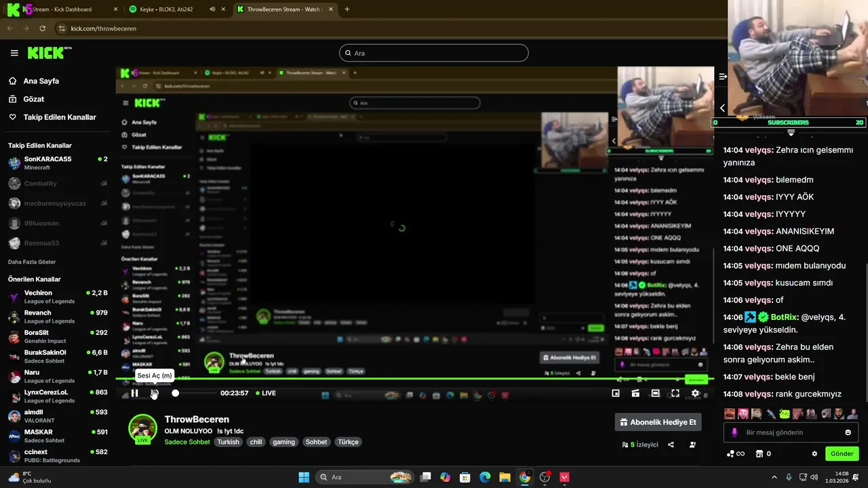Enable mini player mode icon
Image resolution: width=868 pixels, height=488 pixels.
616,393
